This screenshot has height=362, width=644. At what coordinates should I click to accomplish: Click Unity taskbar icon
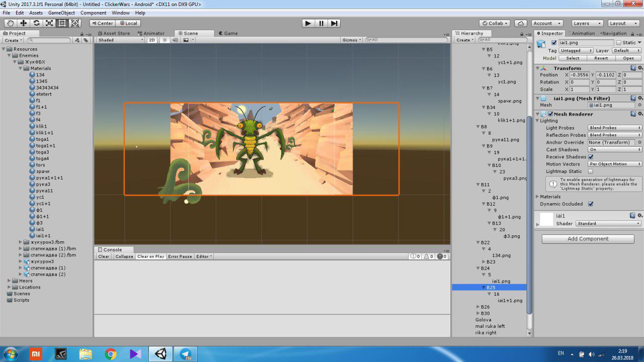click(x=160, y=354)
